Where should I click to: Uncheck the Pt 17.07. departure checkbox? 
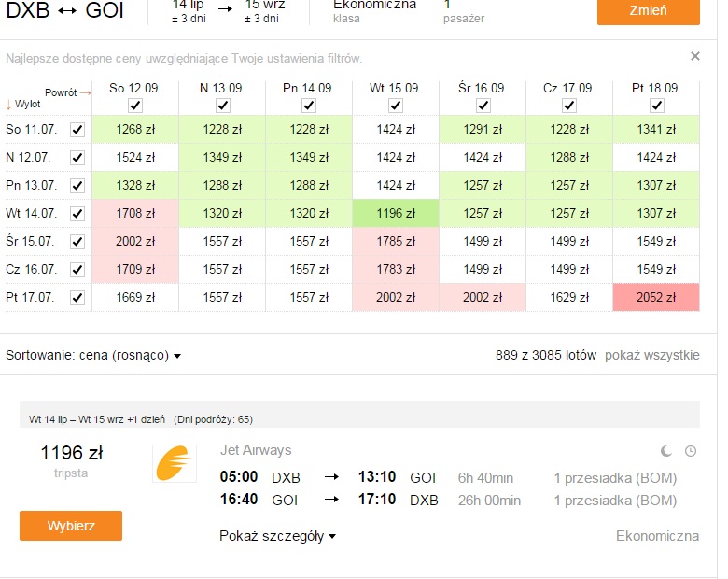[77, 297]
